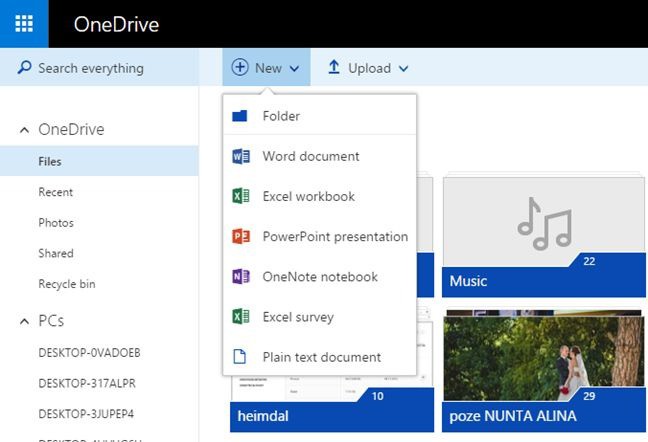This screenshot has width=648, height=442.
Task: Click the search magnifier icon
Action: click(24, 67)
